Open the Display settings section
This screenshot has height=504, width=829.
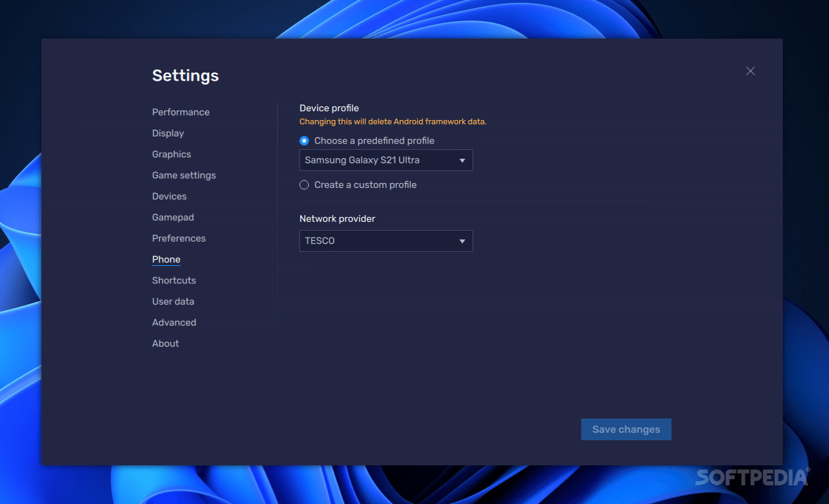point(168,133)
